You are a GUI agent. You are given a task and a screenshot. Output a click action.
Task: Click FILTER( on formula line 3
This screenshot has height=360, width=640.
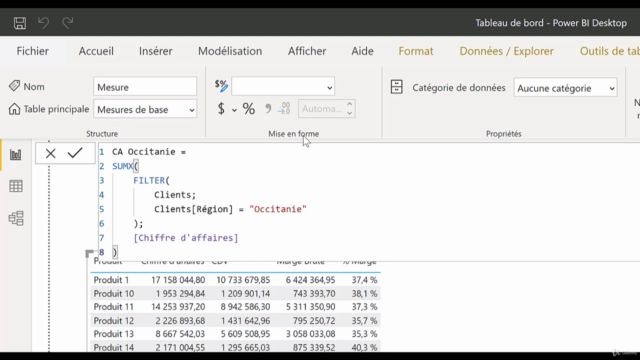pos(151,180)
